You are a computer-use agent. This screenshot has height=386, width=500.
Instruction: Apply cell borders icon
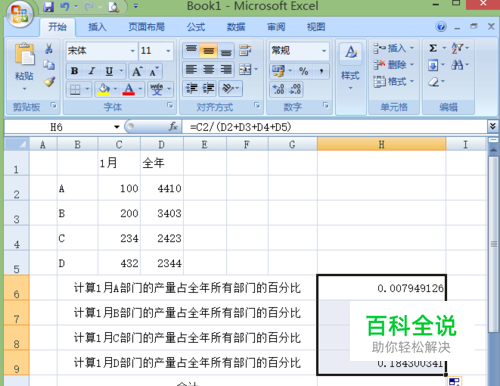point(75,89)
